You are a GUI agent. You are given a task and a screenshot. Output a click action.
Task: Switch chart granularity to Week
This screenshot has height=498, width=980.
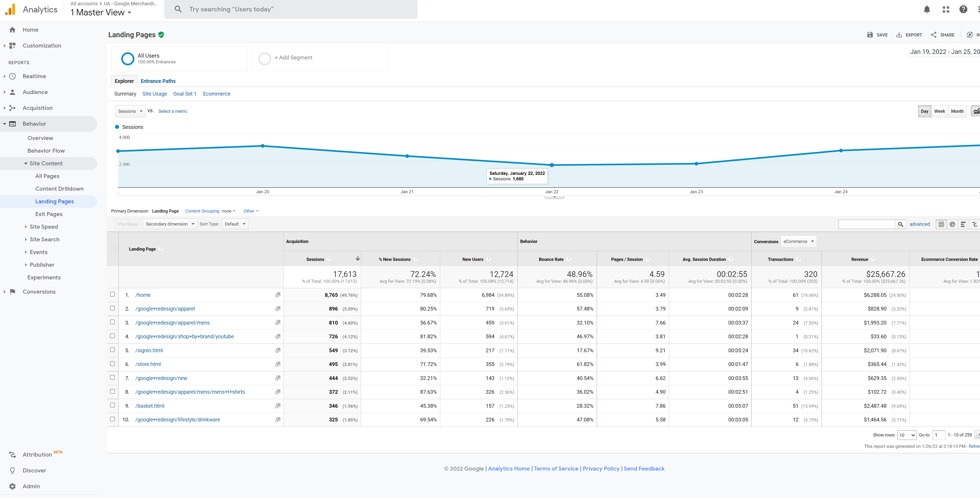coord(939,111)
